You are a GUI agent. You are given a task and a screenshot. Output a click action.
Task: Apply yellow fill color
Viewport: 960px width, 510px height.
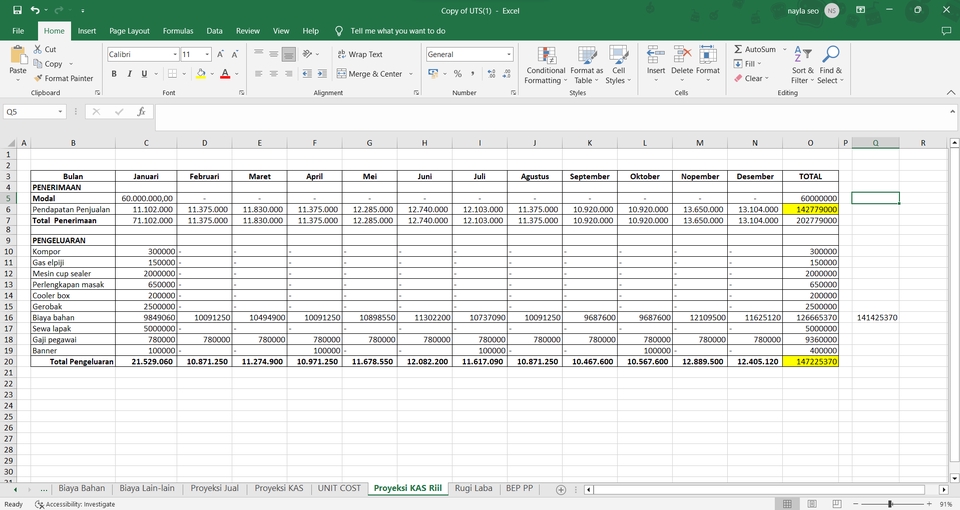pos(201,73)
